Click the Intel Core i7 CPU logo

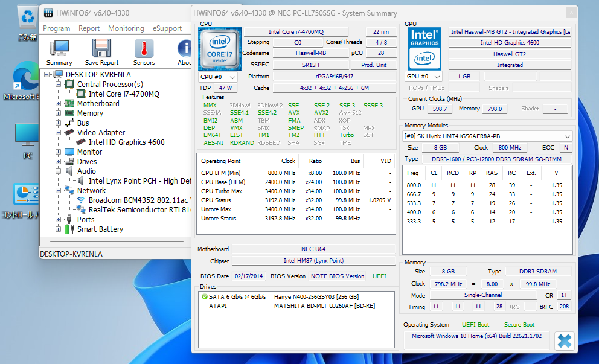[220, 49]
